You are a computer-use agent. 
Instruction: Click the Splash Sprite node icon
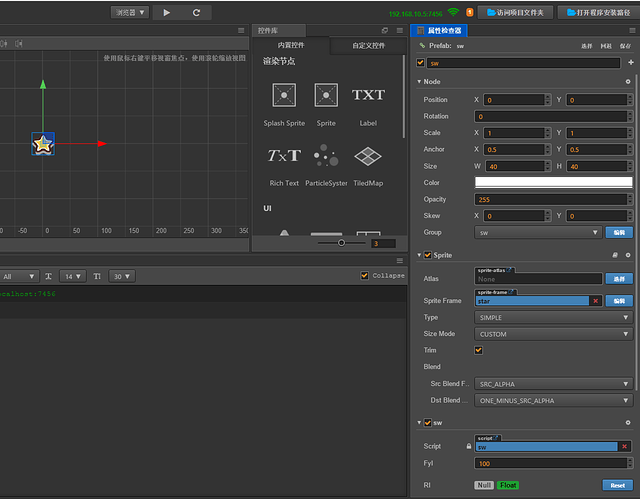click(284, 95)
